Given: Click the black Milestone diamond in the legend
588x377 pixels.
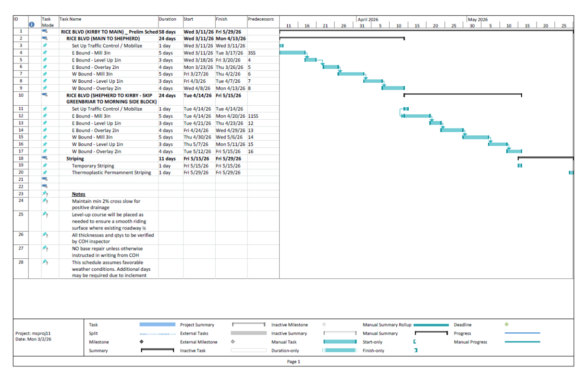Looking at the screenshot, I should (141, 342).
